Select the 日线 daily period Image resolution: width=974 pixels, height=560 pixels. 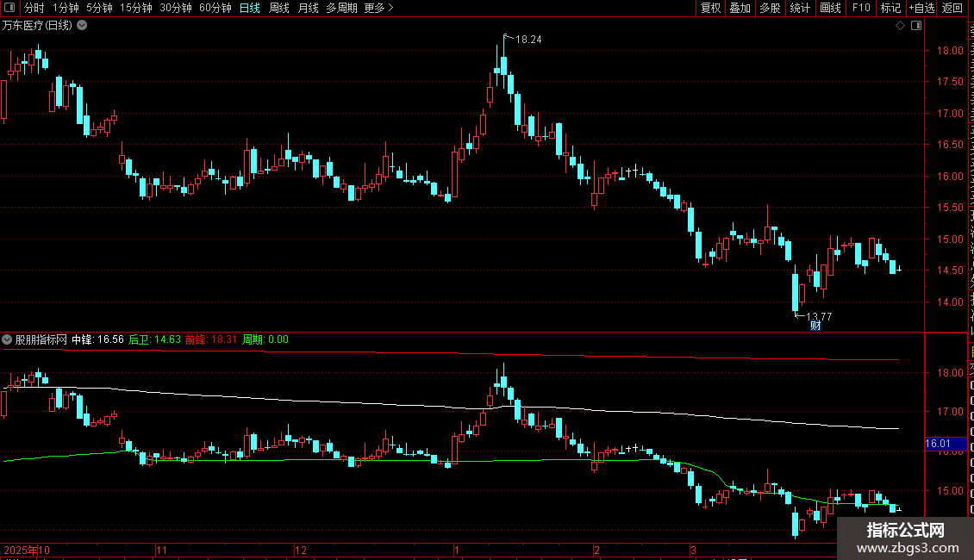(x=250, y=8)
